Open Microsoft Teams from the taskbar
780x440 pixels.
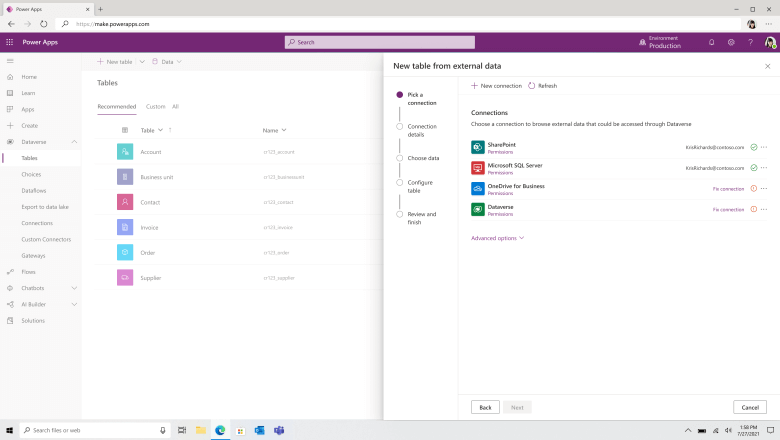(x=279, y=430)
